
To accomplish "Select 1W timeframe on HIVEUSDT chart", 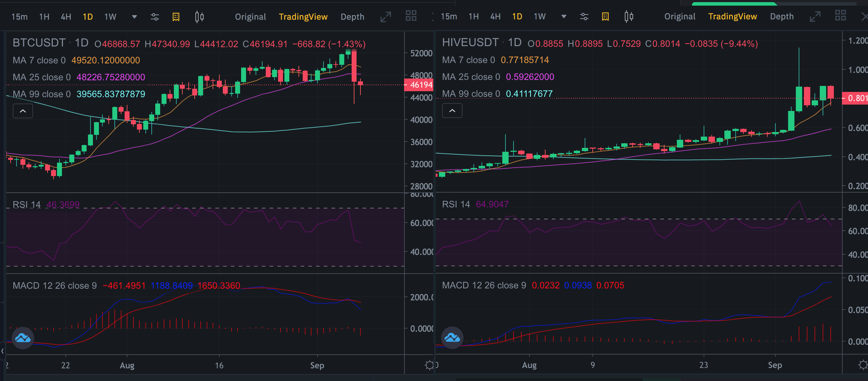I will tap(540, 17).
